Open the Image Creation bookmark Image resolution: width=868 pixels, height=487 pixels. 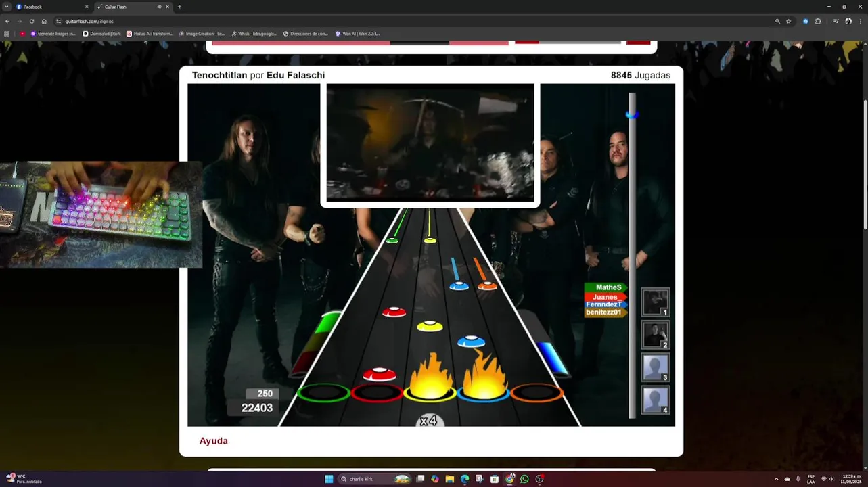[202, 34]
